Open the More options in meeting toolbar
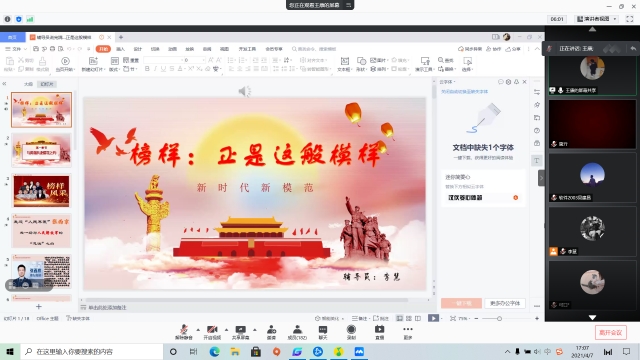 (408, 332)
